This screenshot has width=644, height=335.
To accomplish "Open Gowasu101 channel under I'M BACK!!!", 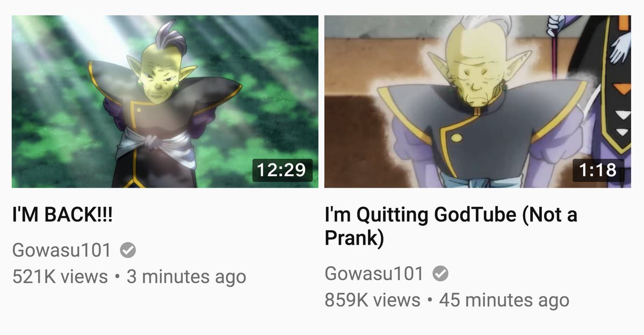I will (x=62, y=250).
